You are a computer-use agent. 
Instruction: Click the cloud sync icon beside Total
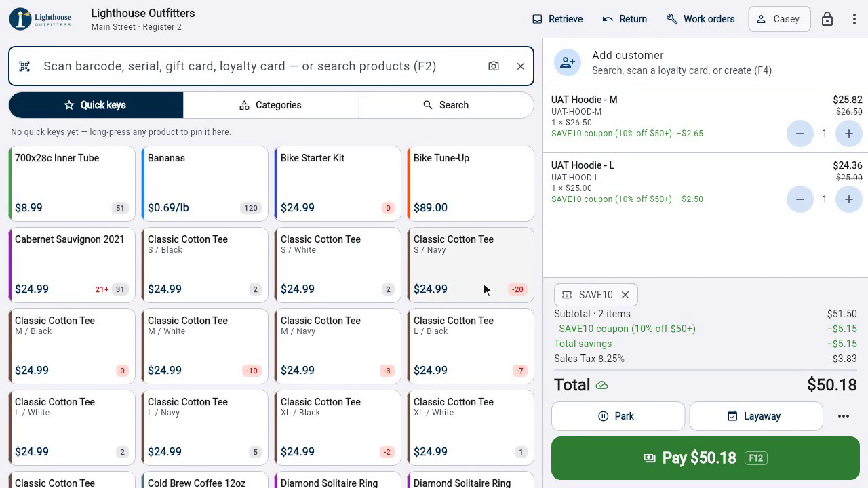tap(601, 386)
